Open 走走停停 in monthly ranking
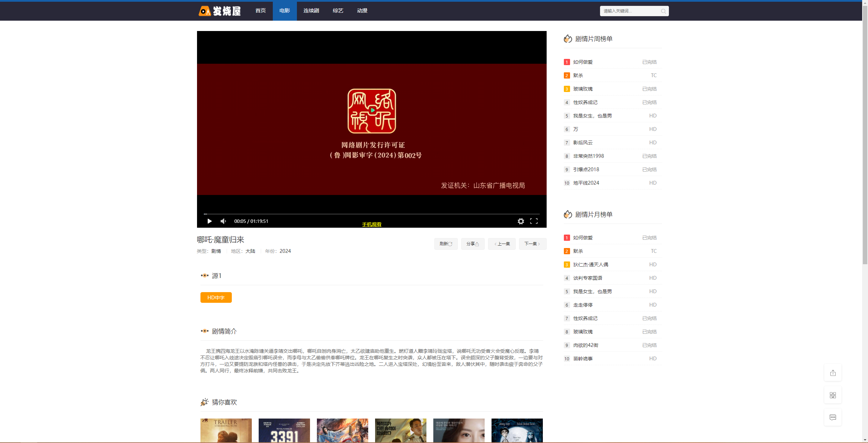868x443 pixels. coord(583,305)
